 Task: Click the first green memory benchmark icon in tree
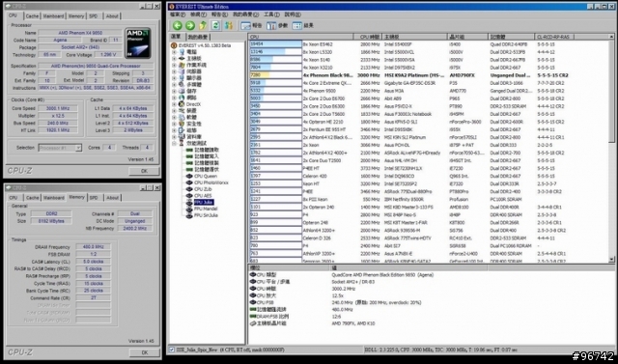pyautogui.click(x=189, y=150)
